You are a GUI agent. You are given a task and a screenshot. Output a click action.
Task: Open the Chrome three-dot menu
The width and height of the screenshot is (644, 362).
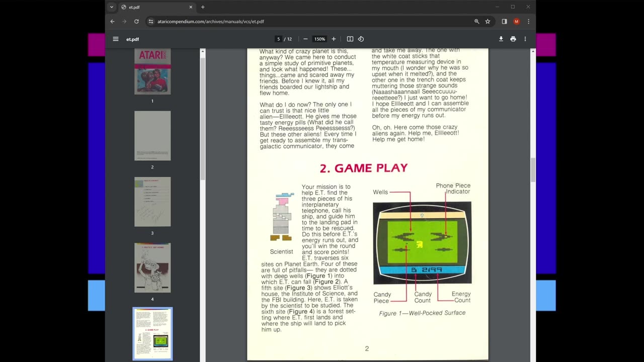coord(528,22)
